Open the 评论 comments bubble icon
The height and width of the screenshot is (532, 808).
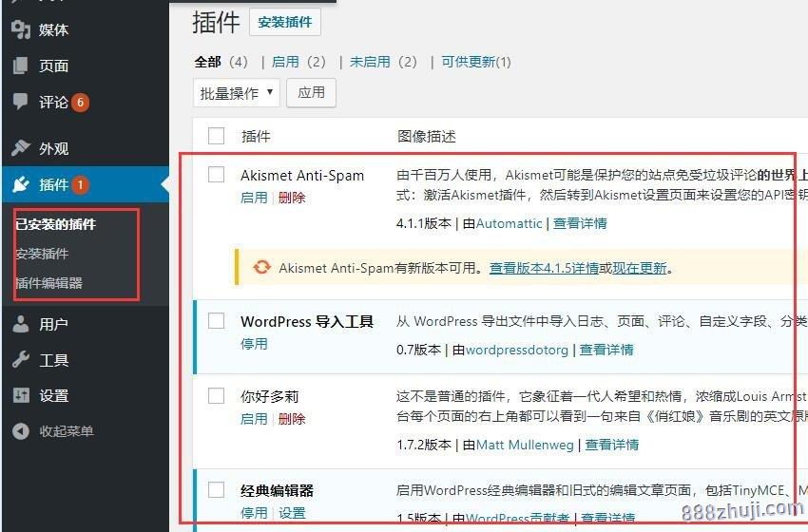point(21,101)
